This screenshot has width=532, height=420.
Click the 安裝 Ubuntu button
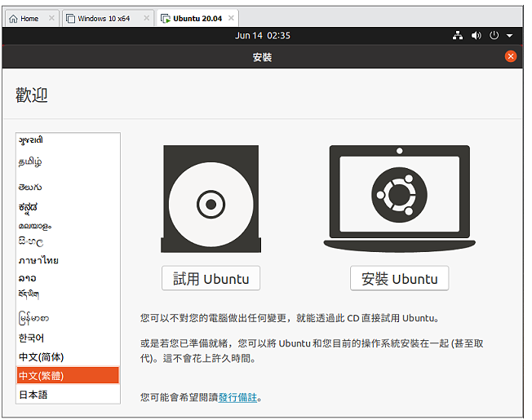click(399, 278)
